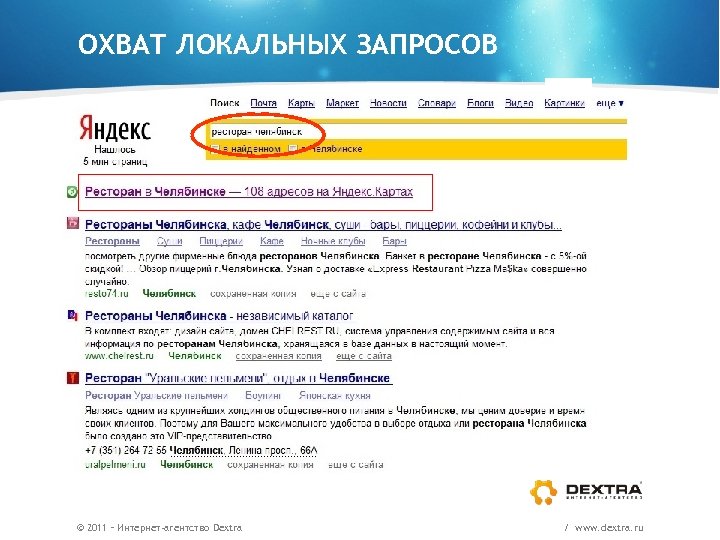Image resolution: width=720 pixels, height=540 pixels.
Task: Click the 'ОХВАТ ЛОКАЛЬНЫХ ЗАПРОСОВ' slide title
Action: pos(288,45)
